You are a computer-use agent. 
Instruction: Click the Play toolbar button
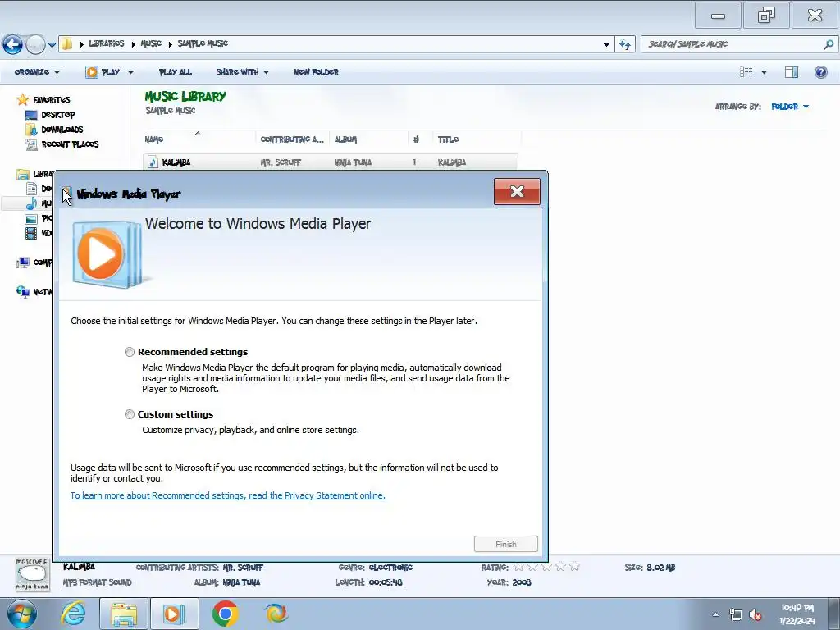103,72
